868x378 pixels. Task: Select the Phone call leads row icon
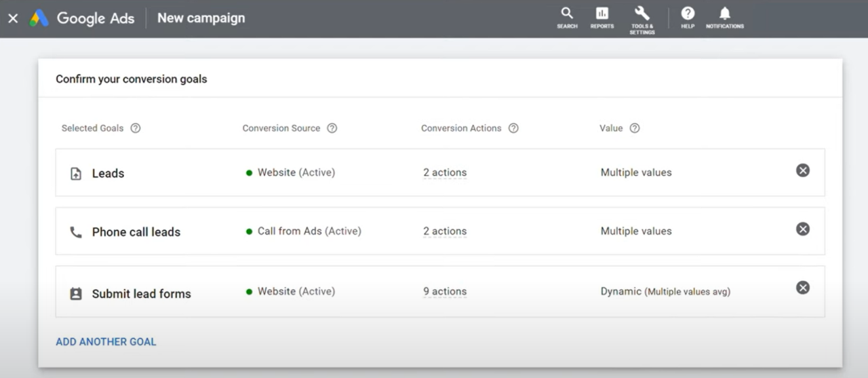click(x=76, y=232)
